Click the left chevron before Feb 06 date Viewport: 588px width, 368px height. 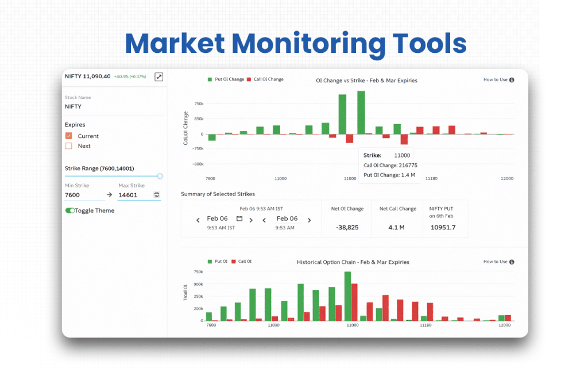click(198, 220)
